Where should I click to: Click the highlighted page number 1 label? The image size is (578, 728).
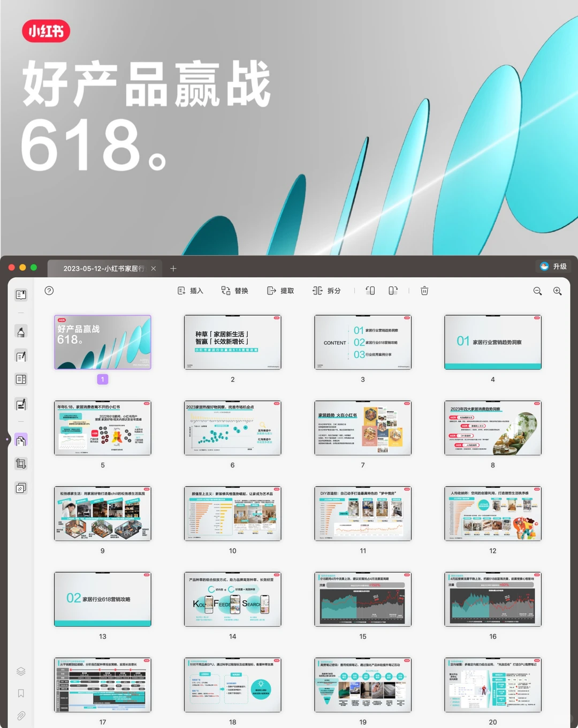103,379
